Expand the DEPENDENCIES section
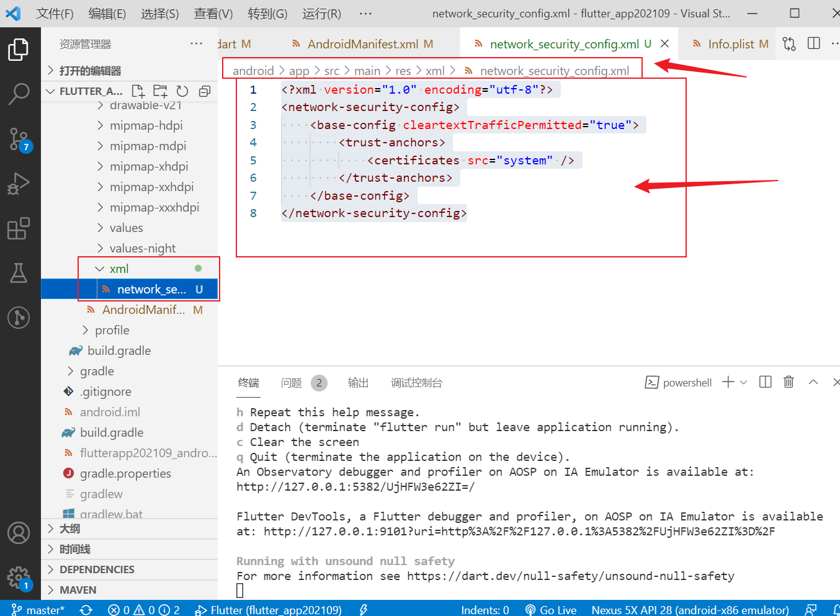Viewport: 840px width, 616px height. [x=129, y=569]
